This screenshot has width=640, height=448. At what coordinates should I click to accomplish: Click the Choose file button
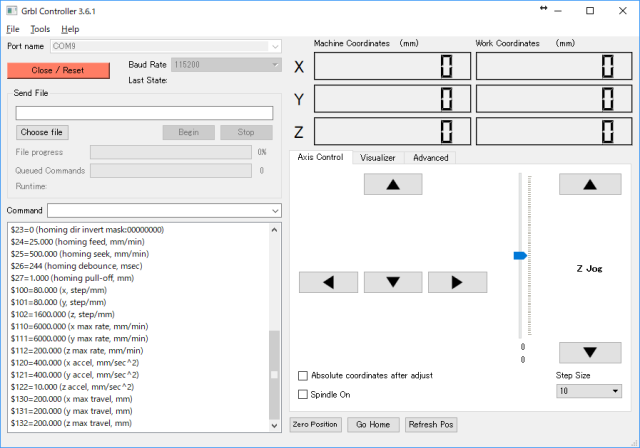click(x=42, y=132)
